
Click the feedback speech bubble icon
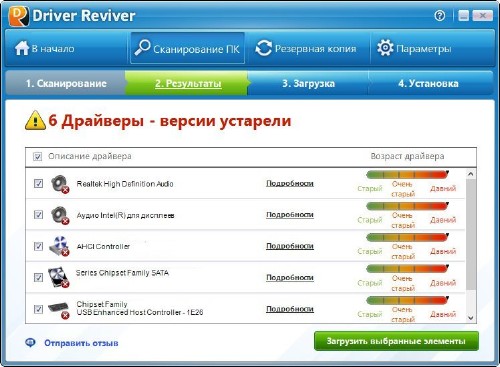click(x=31, y=342)
